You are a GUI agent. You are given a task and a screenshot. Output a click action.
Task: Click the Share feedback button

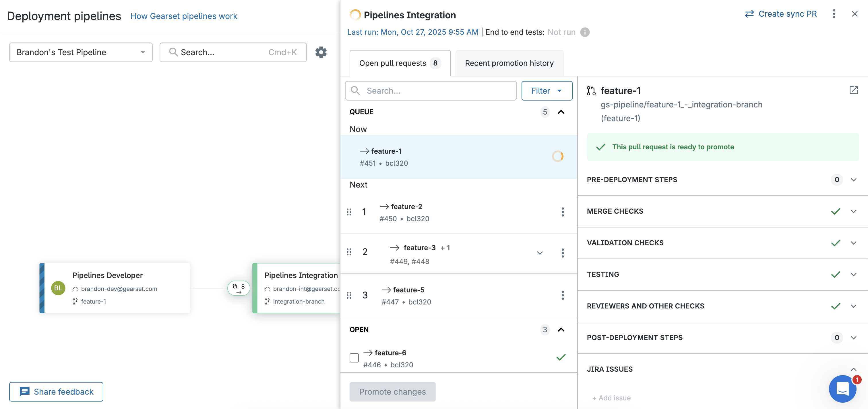pos(56,391)
